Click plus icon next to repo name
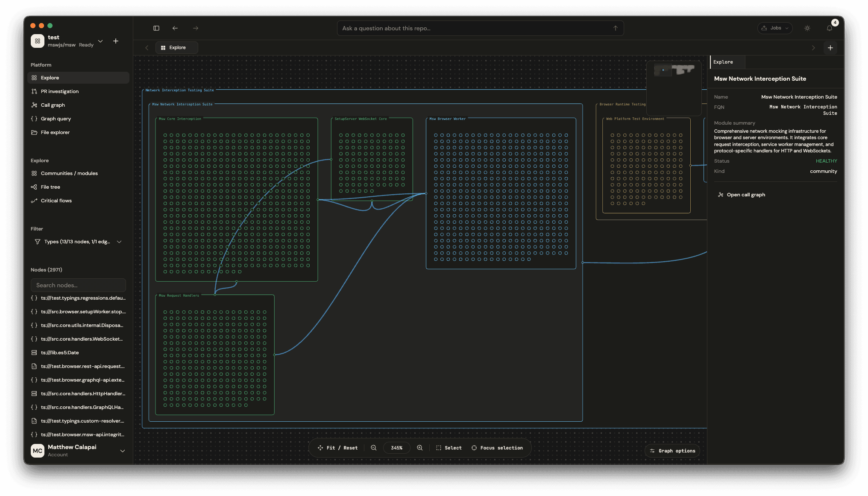Viewport: 868px width, 496px height. click(116, 41)
